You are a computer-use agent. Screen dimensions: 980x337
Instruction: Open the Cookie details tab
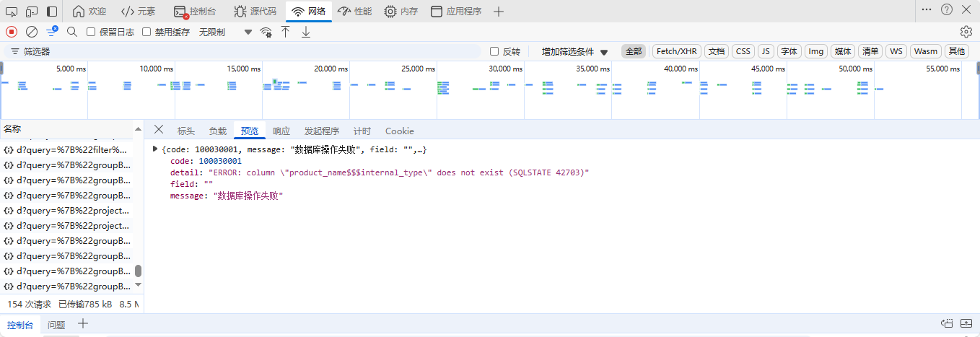point(400,131)
